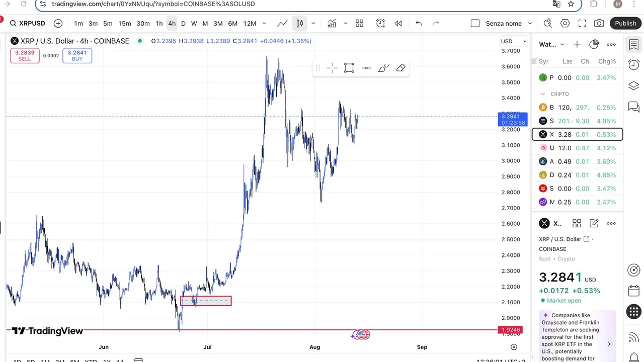
Task: Switch to the D daily timeframe
Action: pyautogui.click(x=183, y=23)
